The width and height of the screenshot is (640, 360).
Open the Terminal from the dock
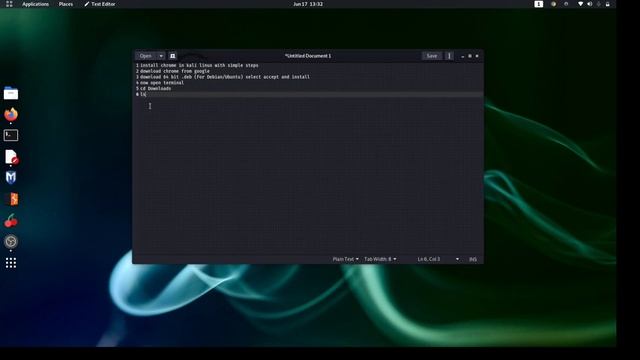pos(11,136)
